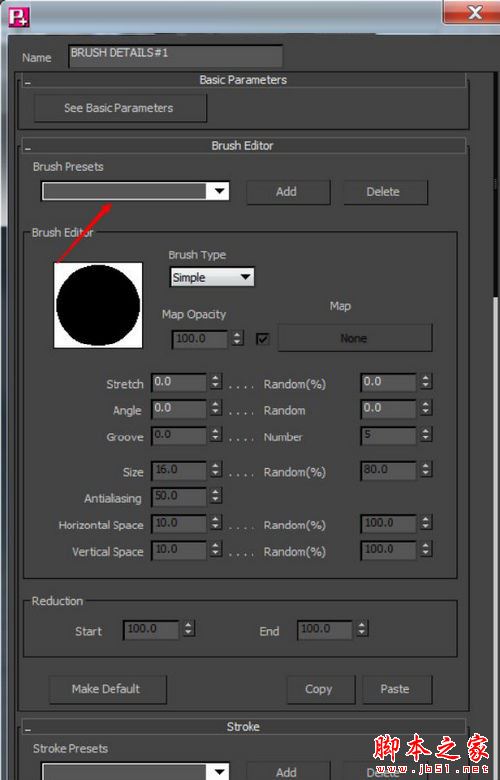Click the Vertical Space value field
Screen dimensions: 500x780
(179, 550)
